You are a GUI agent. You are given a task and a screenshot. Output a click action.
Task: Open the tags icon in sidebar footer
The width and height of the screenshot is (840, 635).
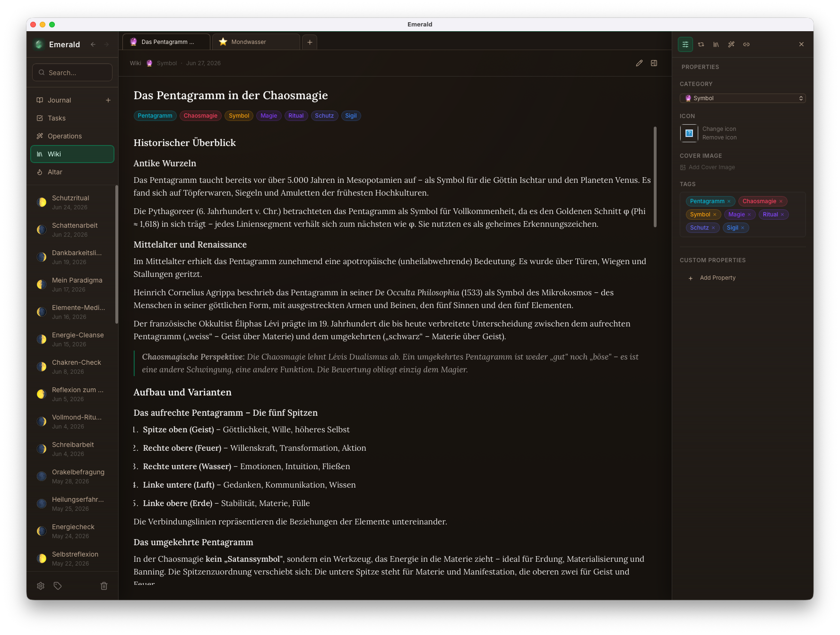tap(58, 586)
